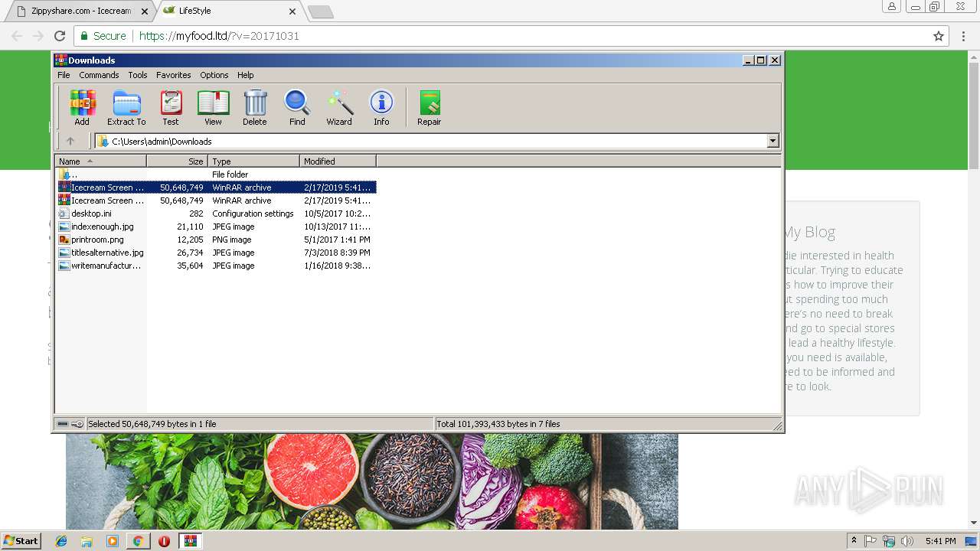Open the Windows Start menu
The height and width of the screenshot is (551, 980).
(21, 541)
